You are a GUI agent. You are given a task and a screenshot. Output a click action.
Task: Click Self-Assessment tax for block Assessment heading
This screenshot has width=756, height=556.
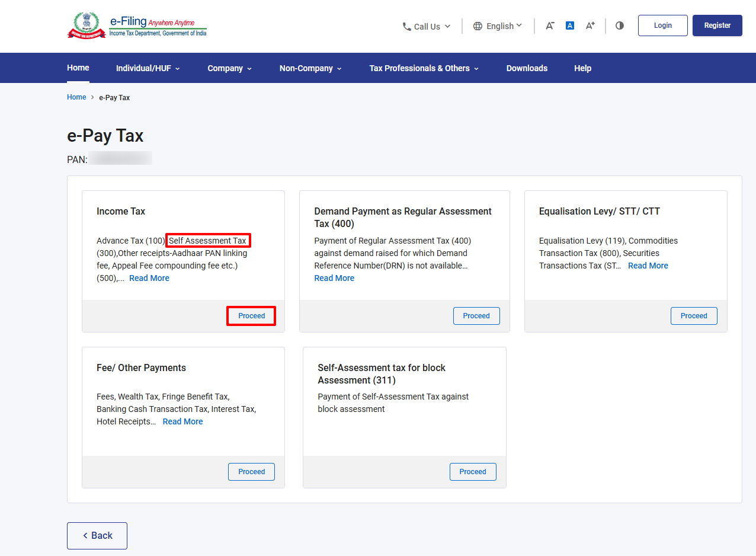click(x=382, y=374)
